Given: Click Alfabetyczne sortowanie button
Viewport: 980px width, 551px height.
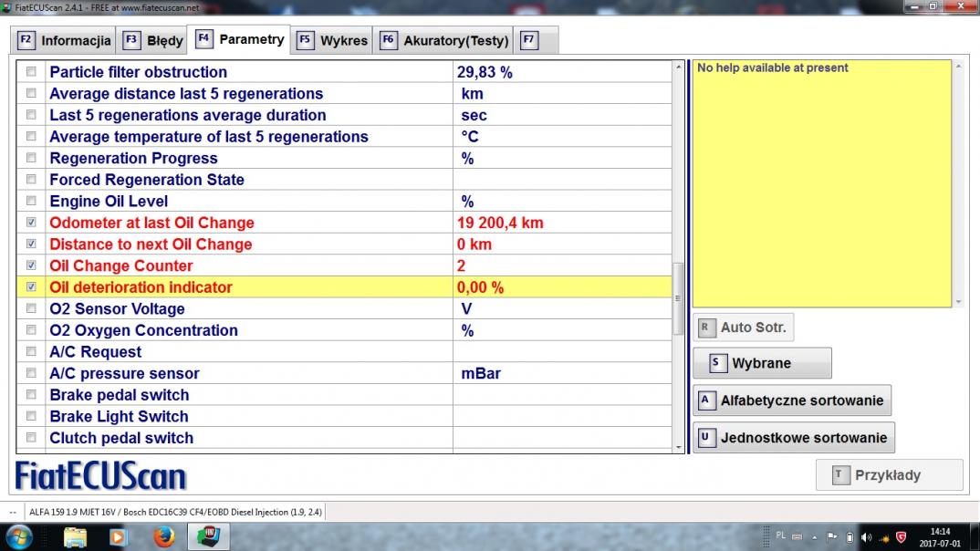Looking at the screenshot, I should (792, 400).
